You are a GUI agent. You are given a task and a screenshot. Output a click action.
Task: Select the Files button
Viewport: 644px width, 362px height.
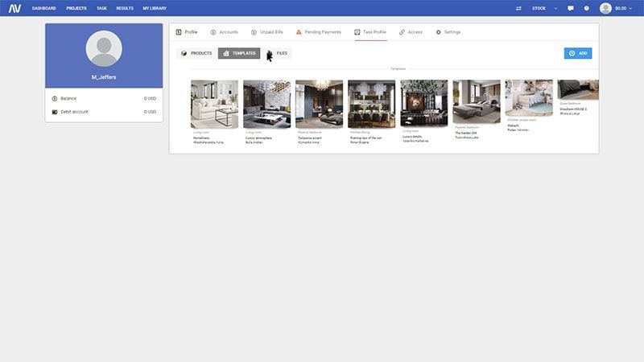[x=277, y=53]
